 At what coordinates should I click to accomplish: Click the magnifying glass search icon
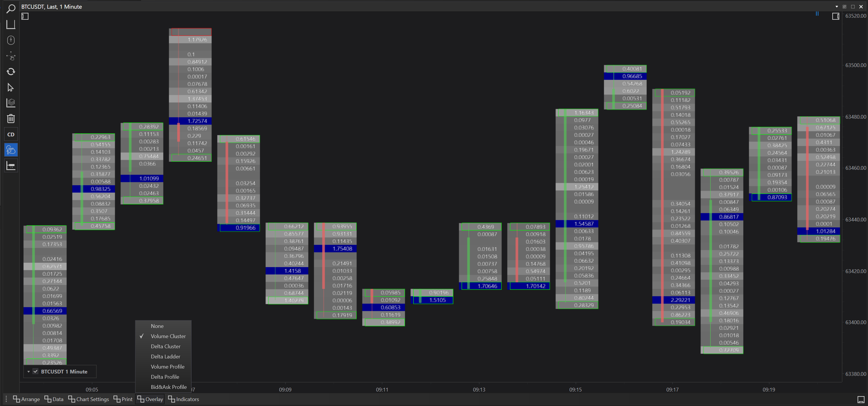tap(11, 9)
